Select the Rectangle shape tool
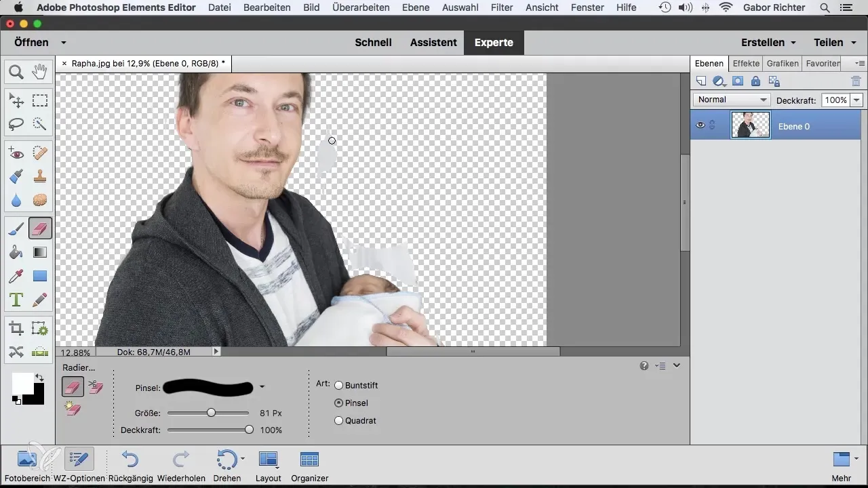This screenshot has height=488, width=868. pyautogui.click(x=40, y=276)
